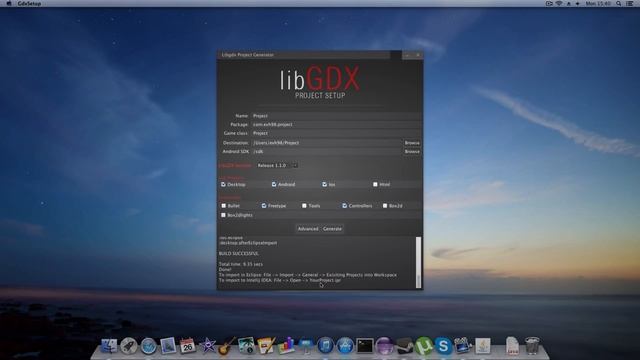This screenshot has height=360, width=640.
Task: Launch iMovie star icon in dock
Action: [207, 346]
